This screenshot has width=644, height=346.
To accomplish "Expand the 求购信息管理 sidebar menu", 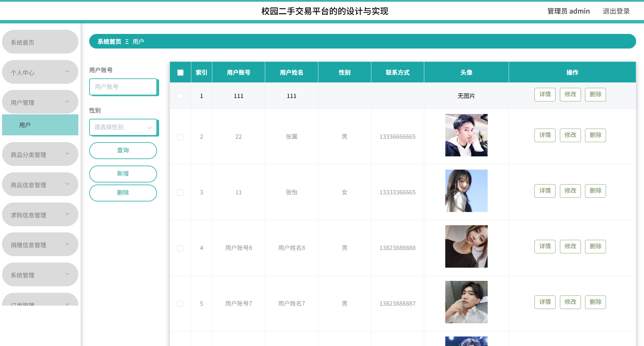I will (x=40, y=215).
